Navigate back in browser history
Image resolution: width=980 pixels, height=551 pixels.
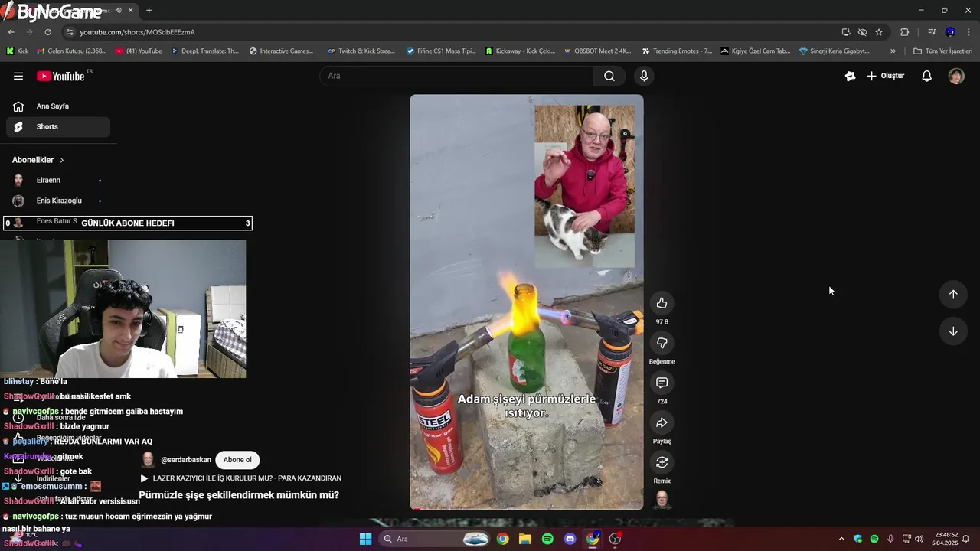pyautogui.click(x=11, y=32)
